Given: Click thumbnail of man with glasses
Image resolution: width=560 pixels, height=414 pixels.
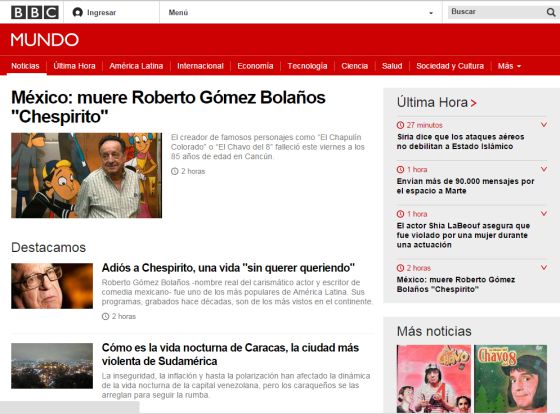Looking at the screenshot, I should tap(52, 286).
